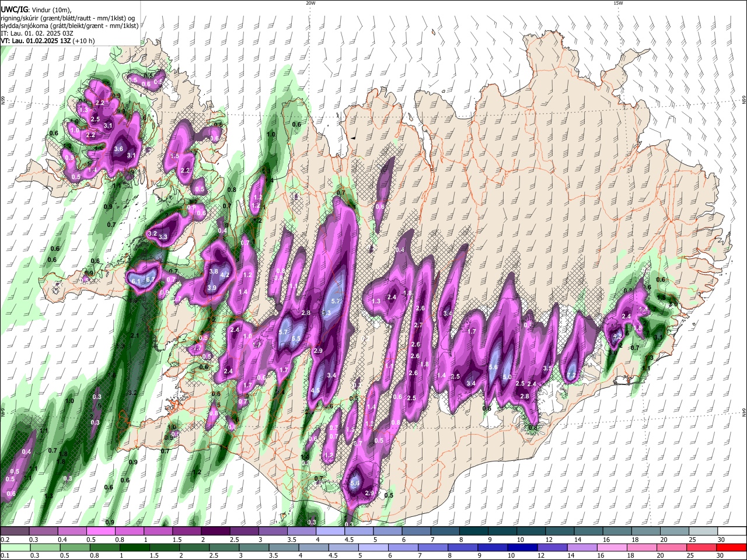747x560 pixels.
Task: Click the 'IT: Lau. 01. 02. 2025 03Z' line
Action: click(x=36, y=33)
